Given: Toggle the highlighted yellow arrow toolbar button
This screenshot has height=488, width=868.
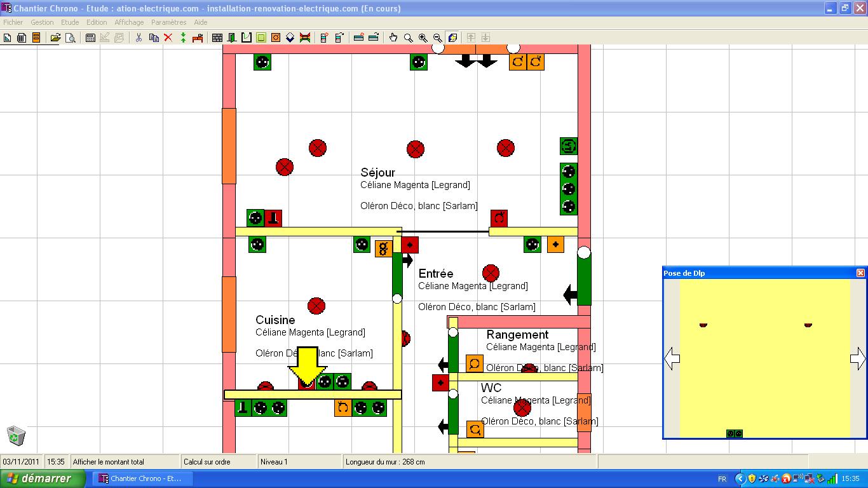Looking at the screenshot, I should pos(452,38).
